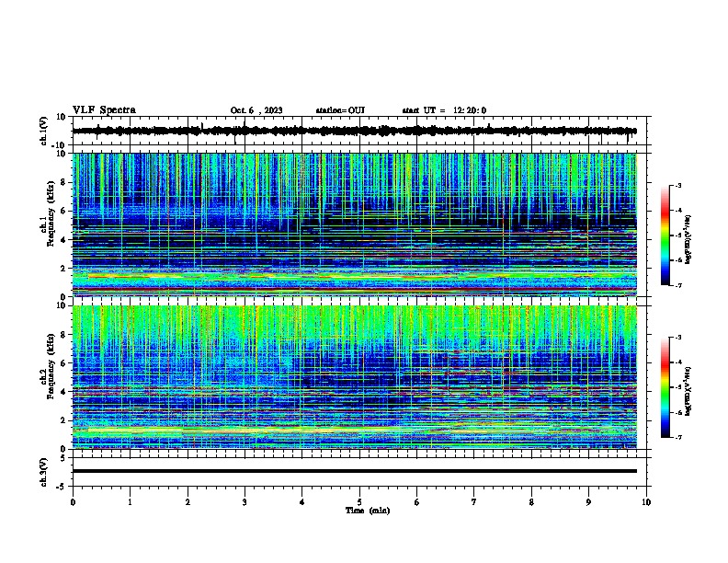Click the "-7" tick on the ch.1 colorbar
Image resolution: width=728 pixels, height=563 pixels.
point(677,285)
